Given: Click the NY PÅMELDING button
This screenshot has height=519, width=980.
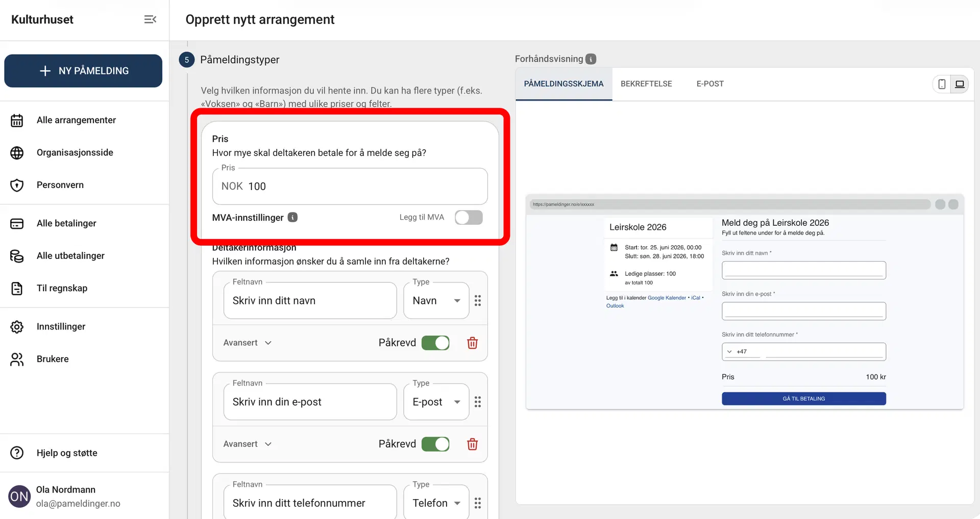Looking at the screenshot, I should (x=83, y=71).
